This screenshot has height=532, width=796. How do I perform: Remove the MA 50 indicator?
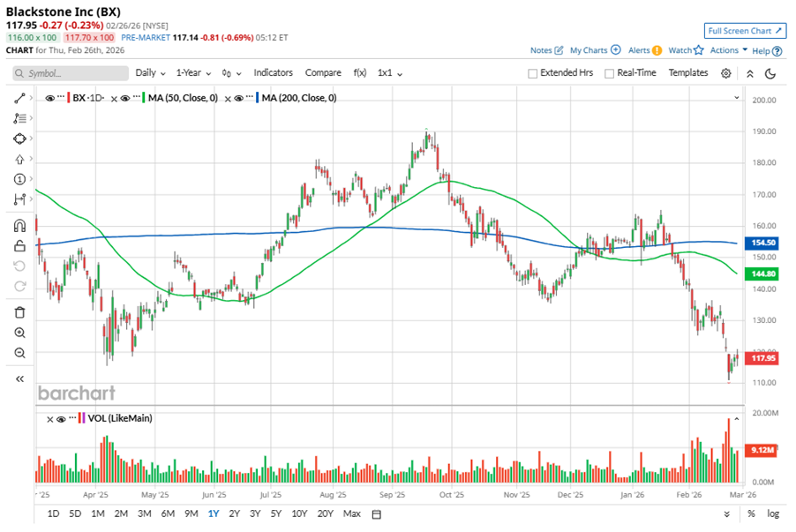point(114,99)
